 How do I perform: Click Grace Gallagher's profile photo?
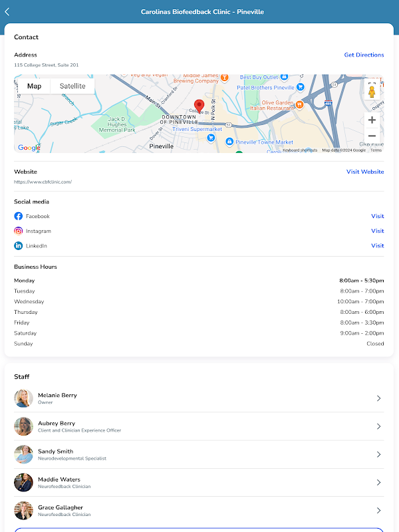pos(23,511)
